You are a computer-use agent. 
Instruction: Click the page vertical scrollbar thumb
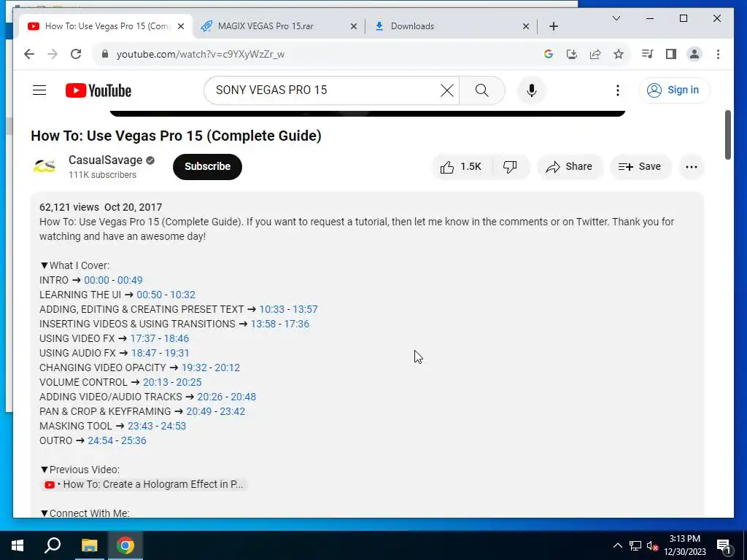727,135
